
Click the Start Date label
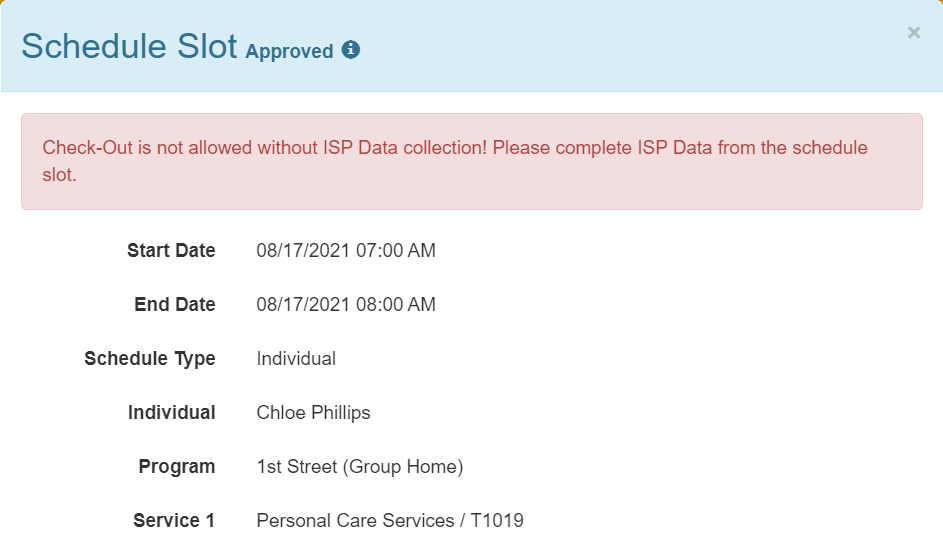tap(171, 250)
